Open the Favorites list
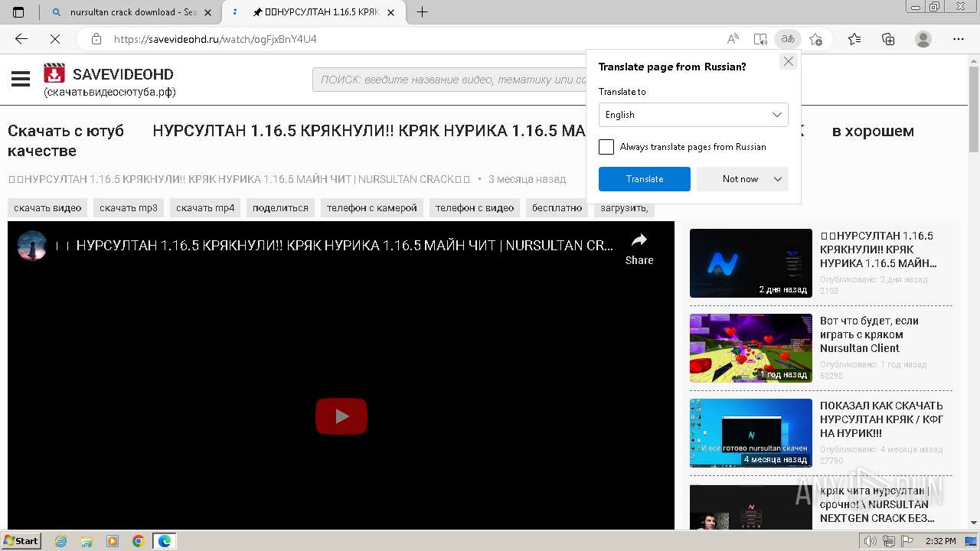The height and width of the screenshot is (551, 980). click(854, 39)
